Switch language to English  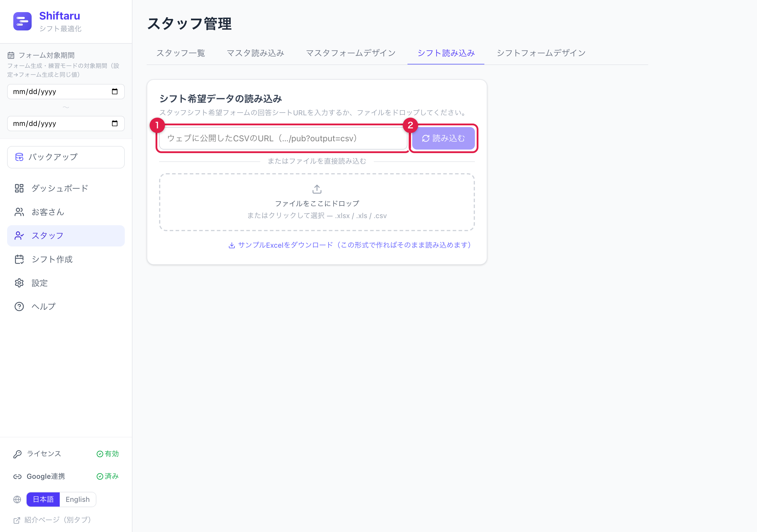[x=78, y=500]
